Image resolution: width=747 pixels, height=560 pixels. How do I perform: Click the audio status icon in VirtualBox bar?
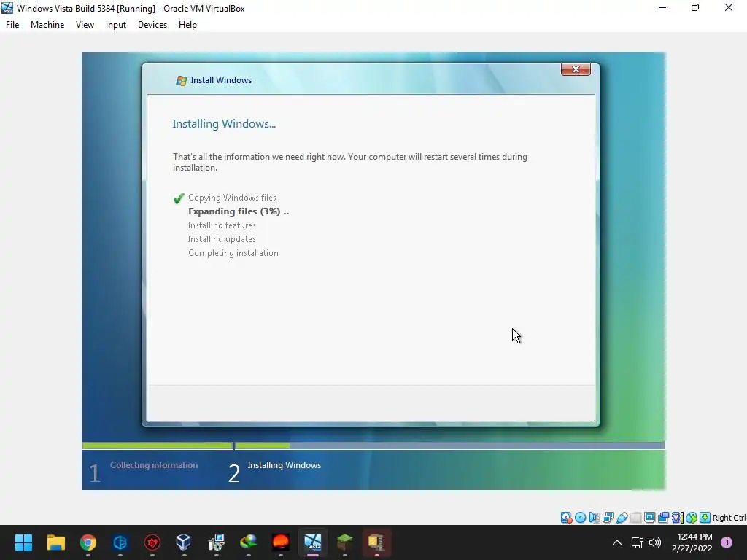pyautogui.click(x=594, y=518)
